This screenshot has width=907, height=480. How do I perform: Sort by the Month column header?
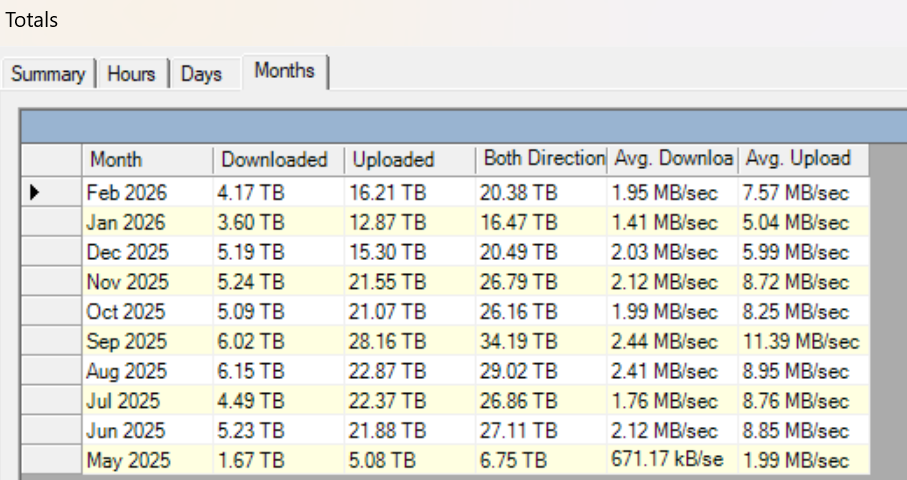[x=147, y=159]
